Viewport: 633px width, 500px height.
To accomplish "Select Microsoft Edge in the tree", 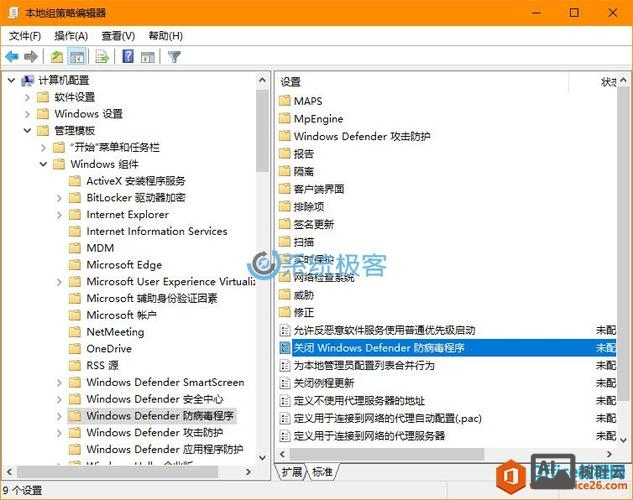I will click(x=124, y=265).
